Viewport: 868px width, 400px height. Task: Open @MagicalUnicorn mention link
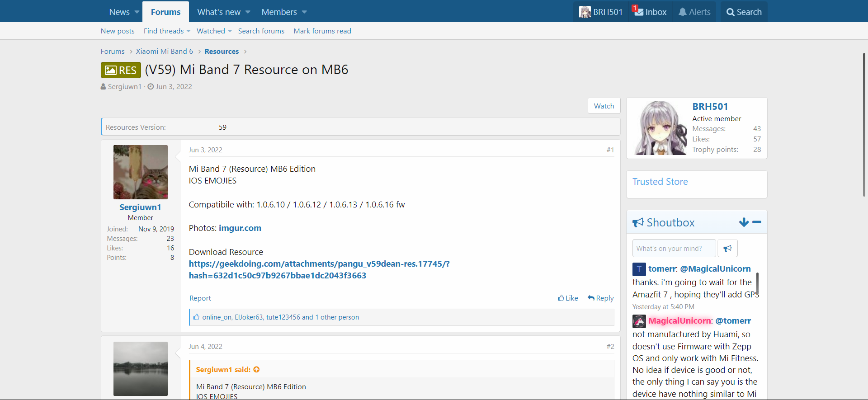715,269
